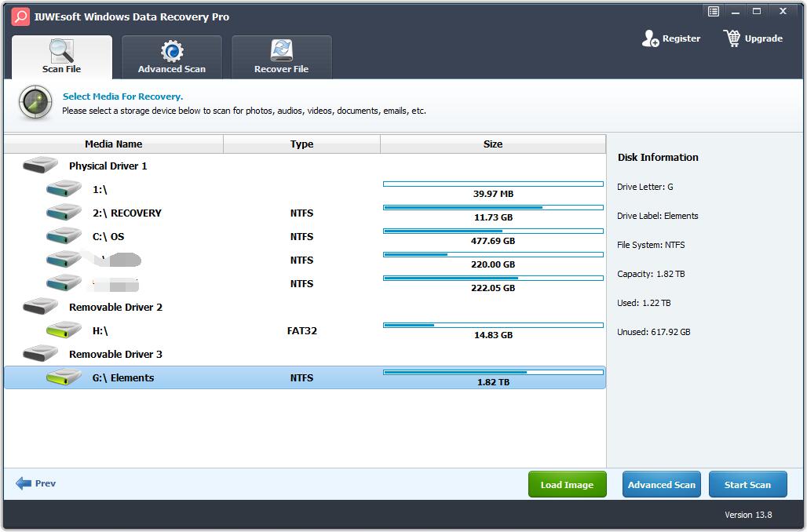This screenshot has height=532, width=807.
Task: Click the Start Scan button
Action: coord(748,485)
